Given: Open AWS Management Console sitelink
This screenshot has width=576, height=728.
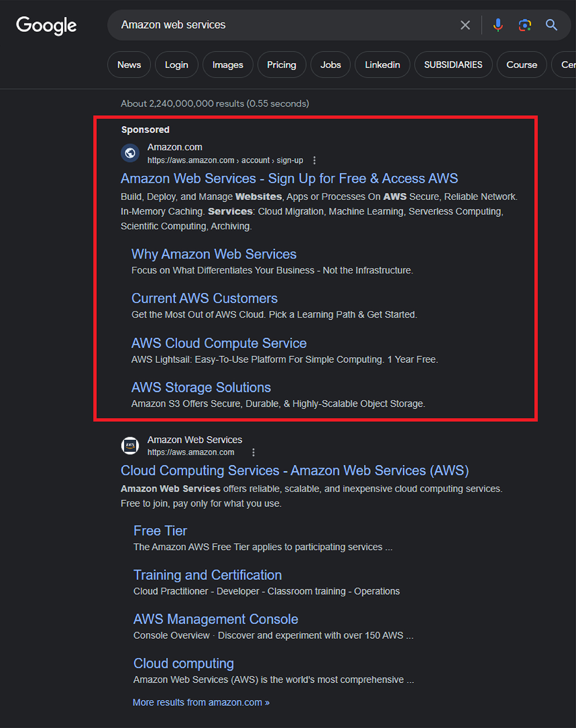Looking at the screenshot, I should [x=216, y=619].
